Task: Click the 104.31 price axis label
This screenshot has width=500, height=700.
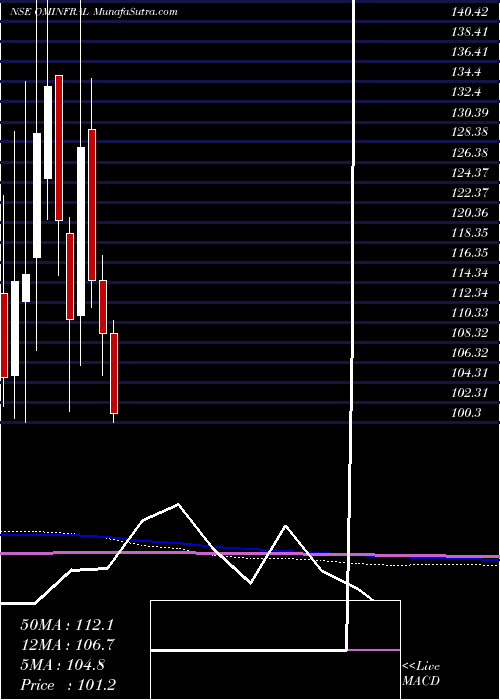Action: 469,373
